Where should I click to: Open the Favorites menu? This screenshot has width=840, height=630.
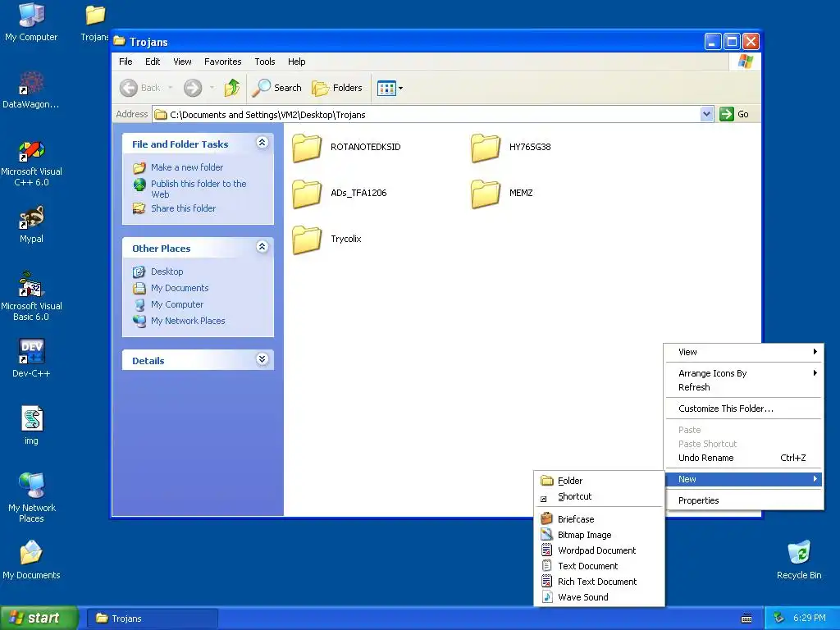coord(223,62)
